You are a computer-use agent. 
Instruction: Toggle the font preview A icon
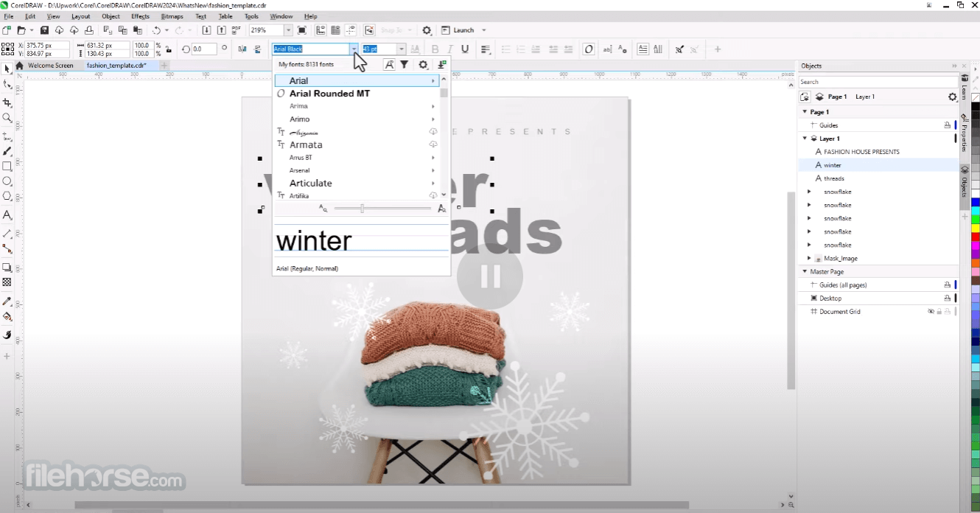[x=388, y=64]
